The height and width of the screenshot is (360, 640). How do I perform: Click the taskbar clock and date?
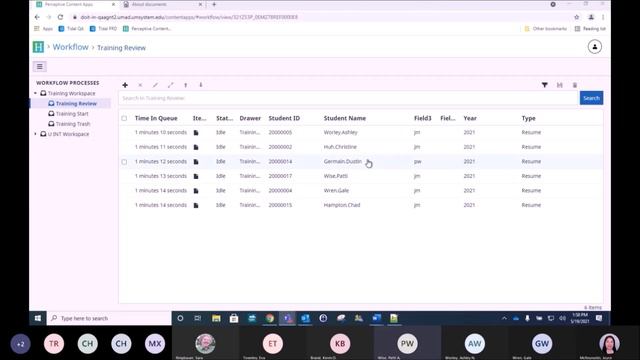pyautogui.click(x=580, y=318)
